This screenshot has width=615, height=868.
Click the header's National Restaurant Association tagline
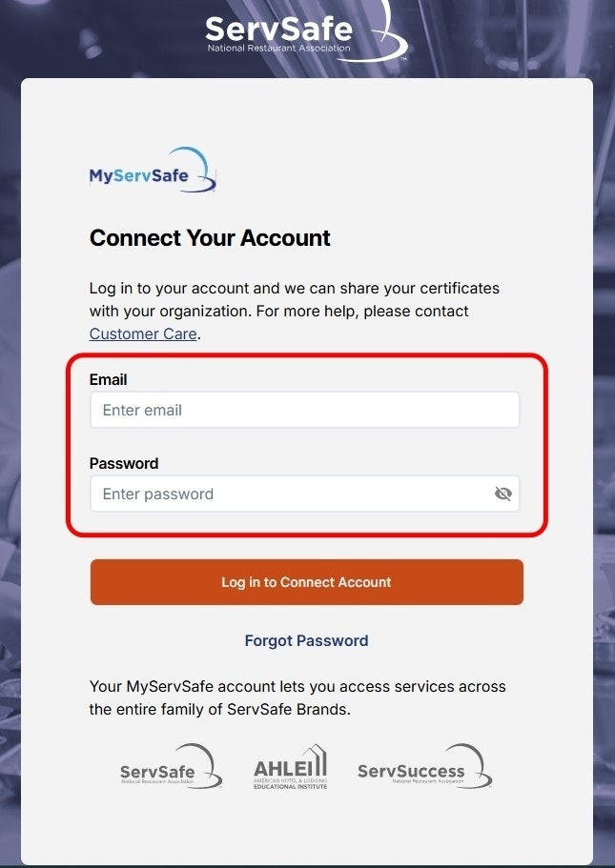click(278, 48)
